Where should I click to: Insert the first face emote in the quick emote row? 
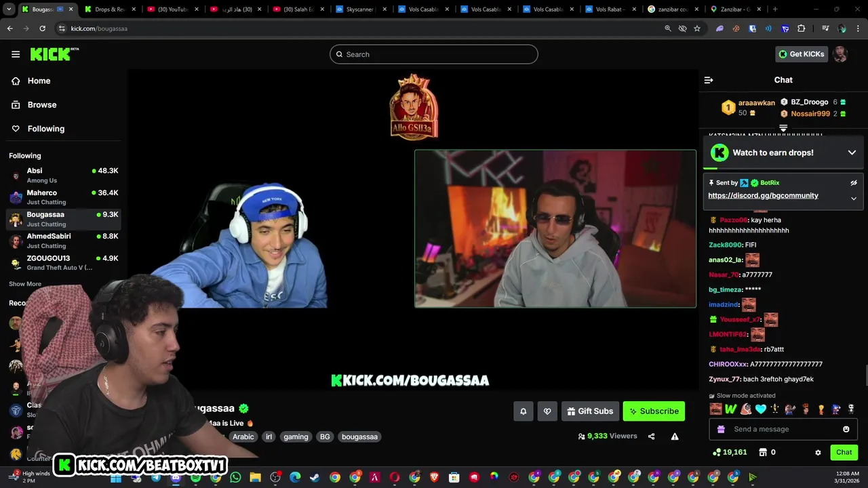(x=715, y=409)
